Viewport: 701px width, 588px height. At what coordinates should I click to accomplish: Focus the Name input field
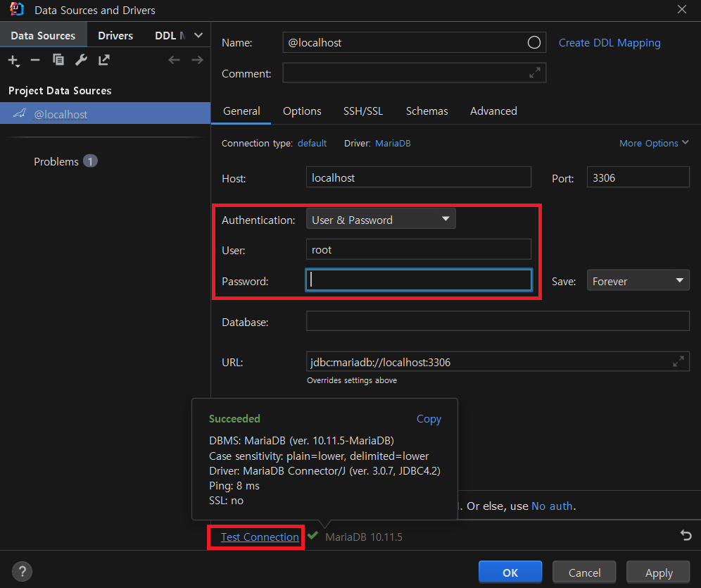414,42
